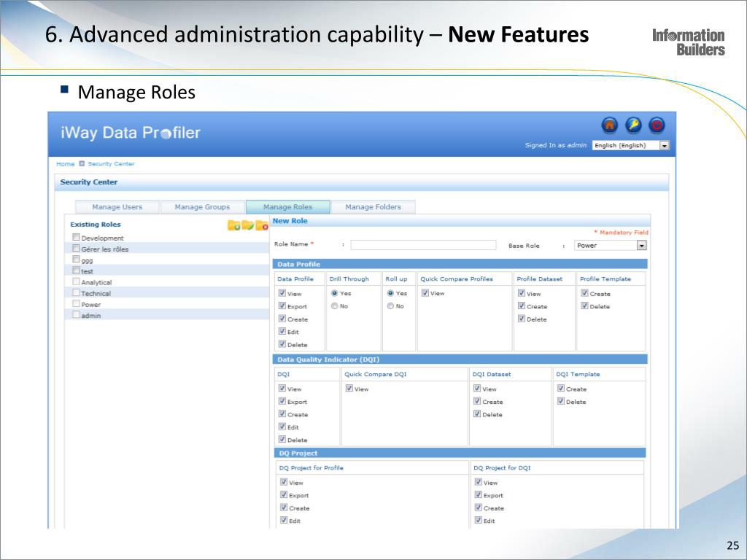Toggle Create in the DQI column

click(282, 414)
